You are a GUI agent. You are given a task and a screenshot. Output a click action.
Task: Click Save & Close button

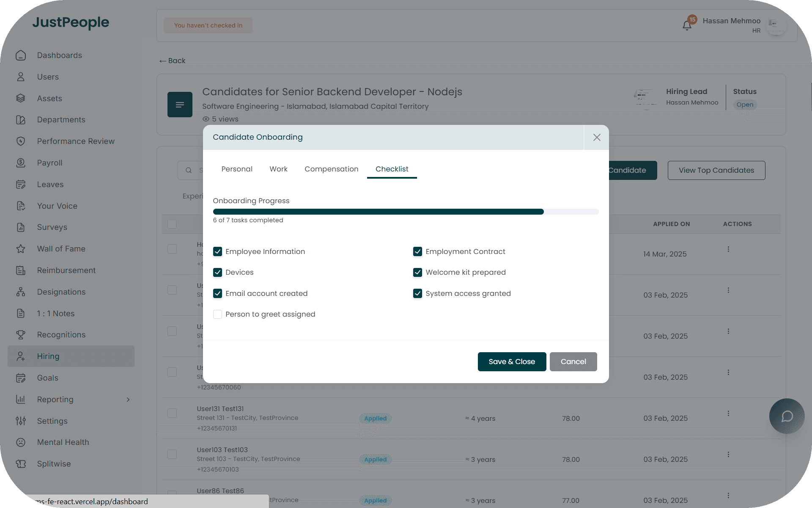click(512, 362)
